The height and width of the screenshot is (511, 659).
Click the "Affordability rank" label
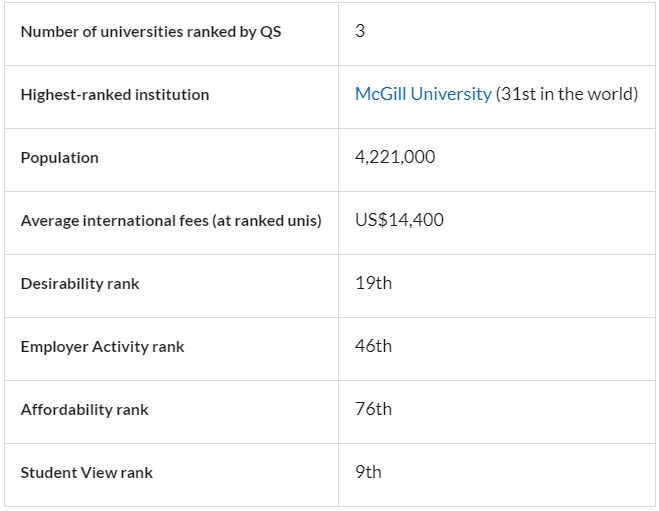tap(84, 410)
